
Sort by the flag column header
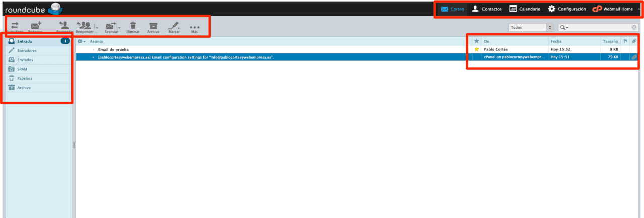[625, 41]
